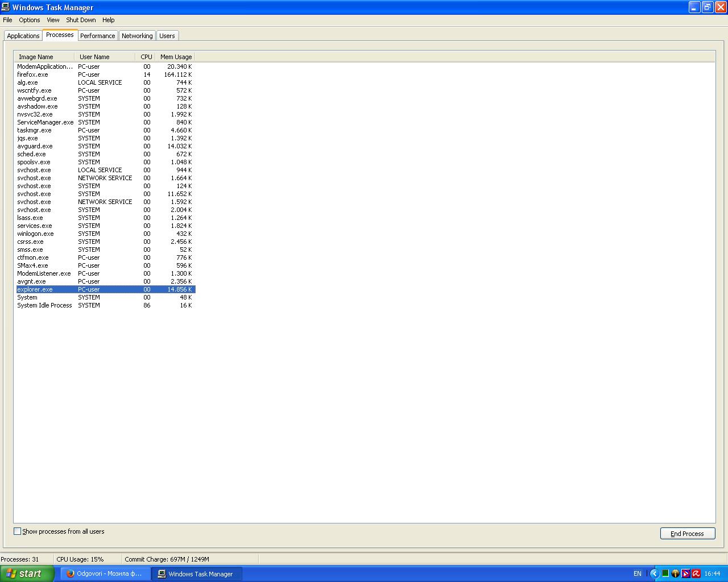Select the winlogon.exe process
This screenshot has height=582, width=728.
pos(105,234)
